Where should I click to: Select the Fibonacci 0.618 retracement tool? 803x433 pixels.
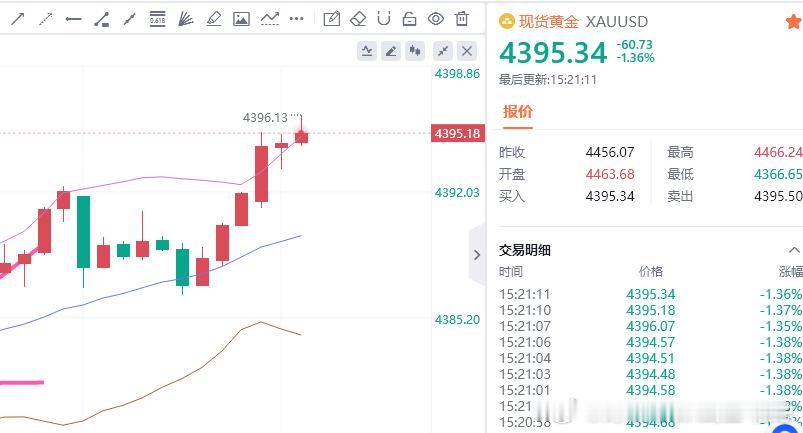(157, 19)
